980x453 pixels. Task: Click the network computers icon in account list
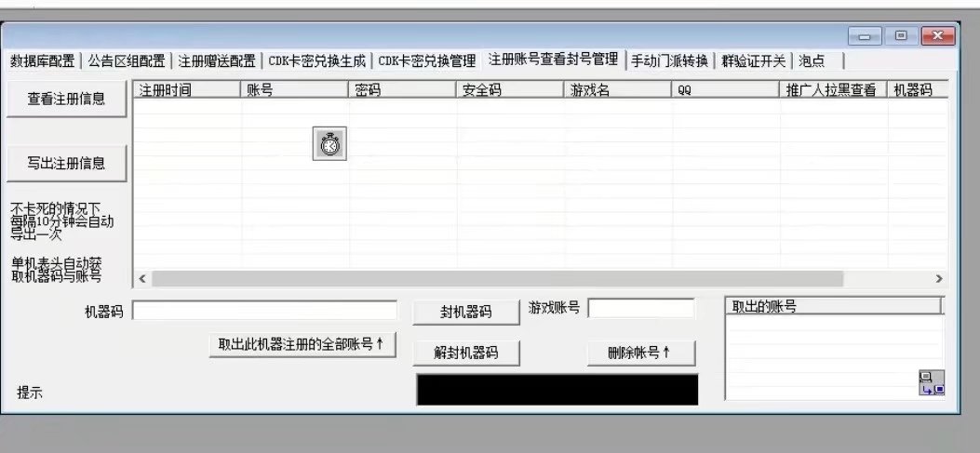(x=931, y=382)
